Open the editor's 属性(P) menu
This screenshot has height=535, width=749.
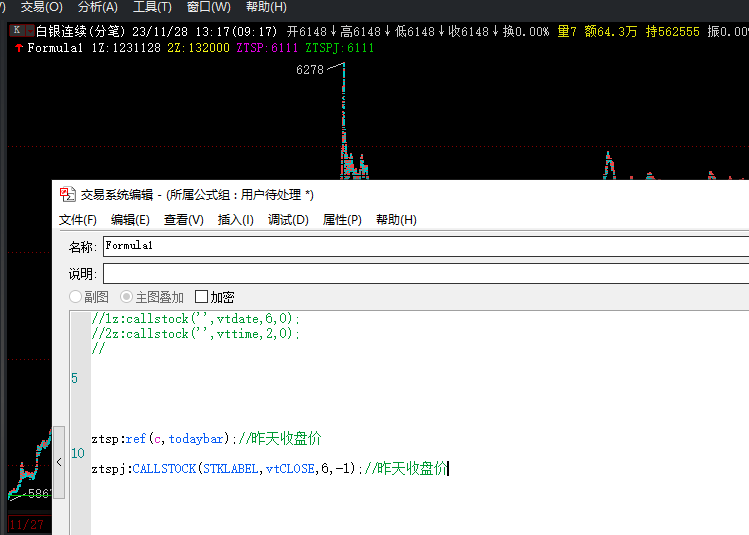342,220
